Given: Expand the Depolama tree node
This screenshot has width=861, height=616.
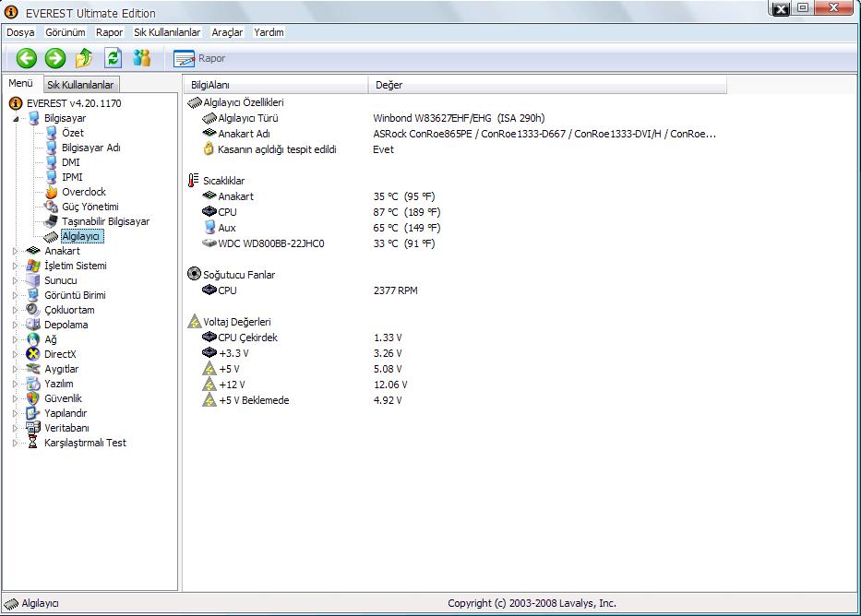Looking at the screenshot, I should point(16,325).
